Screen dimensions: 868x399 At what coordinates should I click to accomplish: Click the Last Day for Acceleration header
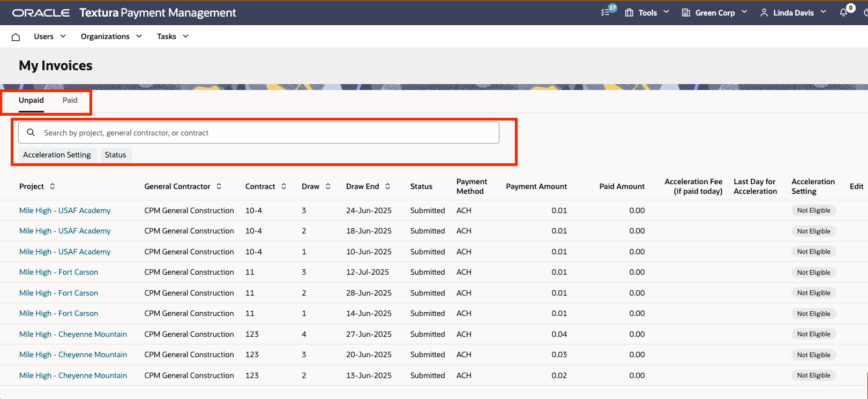(x=755, y=186)
